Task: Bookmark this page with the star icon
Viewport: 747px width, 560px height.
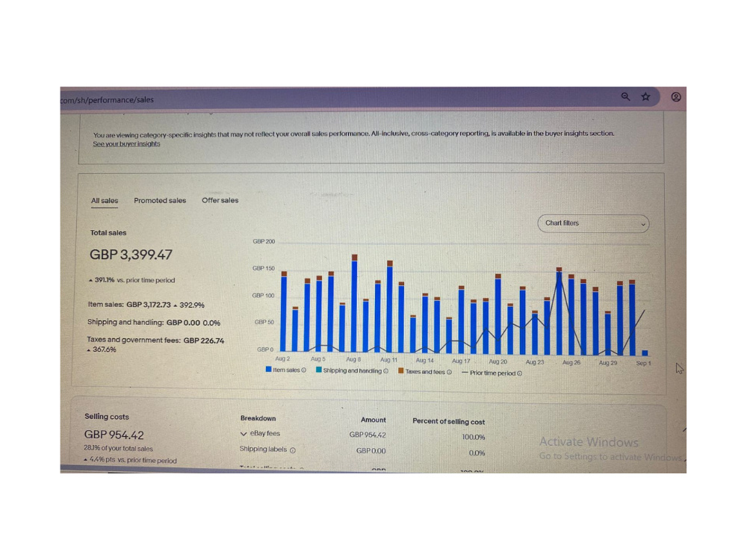Action: (x=645, y=96)
